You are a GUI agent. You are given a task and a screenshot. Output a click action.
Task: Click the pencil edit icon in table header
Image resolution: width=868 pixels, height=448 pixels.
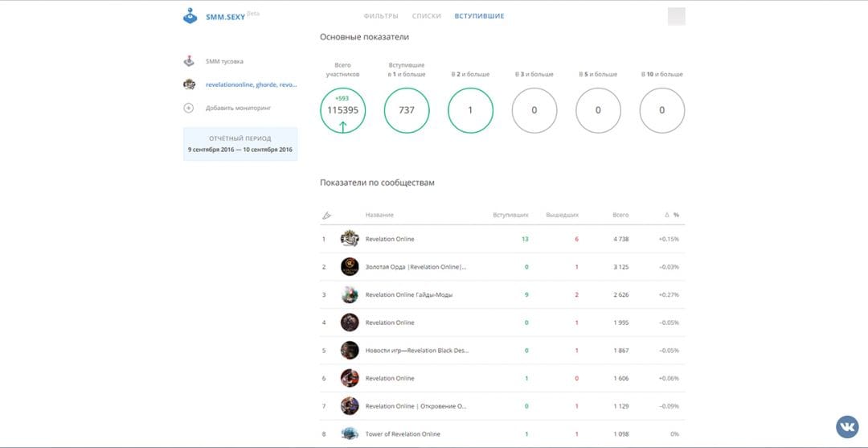(326, 215)
